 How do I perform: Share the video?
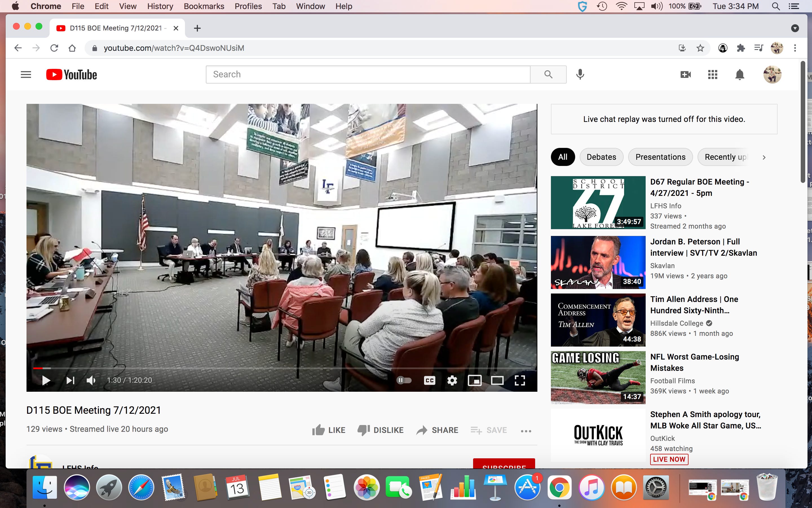point(437,430)
